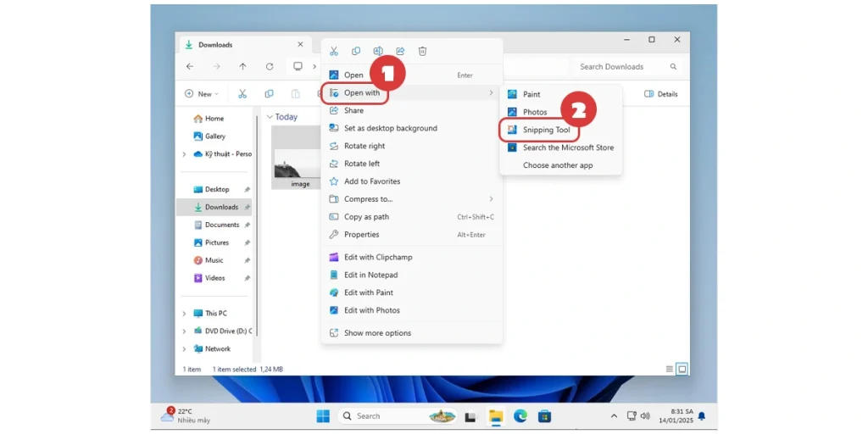Screen dimensions: 868x434
Task: Click the Windows Start button
Action: [x=323, y=415]
